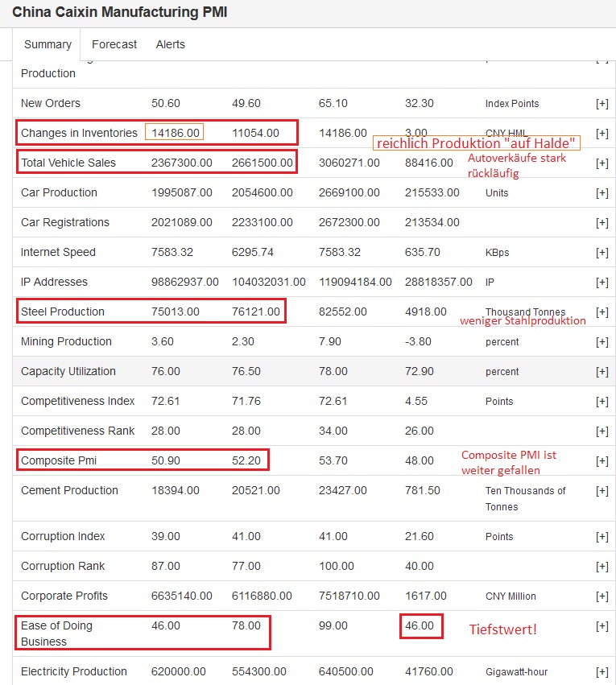Screen dimensions: 616x685
Task: Expand the Corruption Rank row [+]
Action: click(602, 566)
